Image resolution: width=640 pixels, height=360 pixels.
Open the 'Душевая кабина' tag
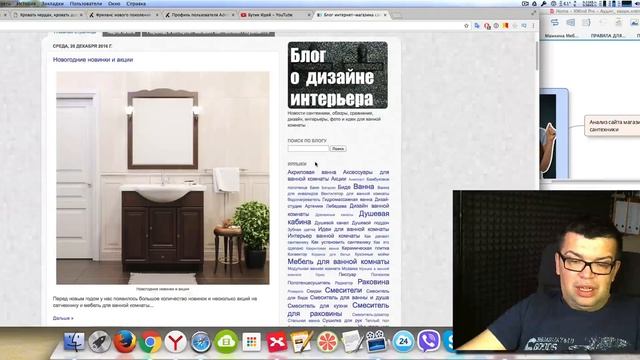pyautogui.click(x=338, y=218)
